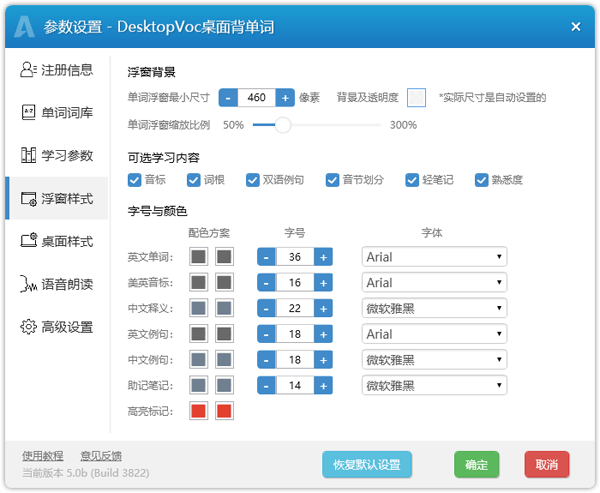Image resolution: width=600 pixels, height=493 pixels.
Task: Decrease the 助记笔记 font size
Action: [x=266, y=385]
